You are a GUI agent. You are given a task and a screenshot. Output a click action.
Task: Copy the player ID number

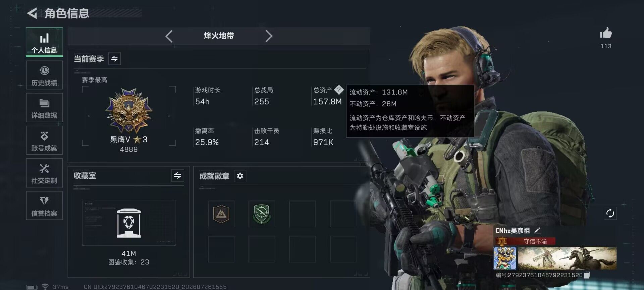pyautogui.click(x=587, y=275)
